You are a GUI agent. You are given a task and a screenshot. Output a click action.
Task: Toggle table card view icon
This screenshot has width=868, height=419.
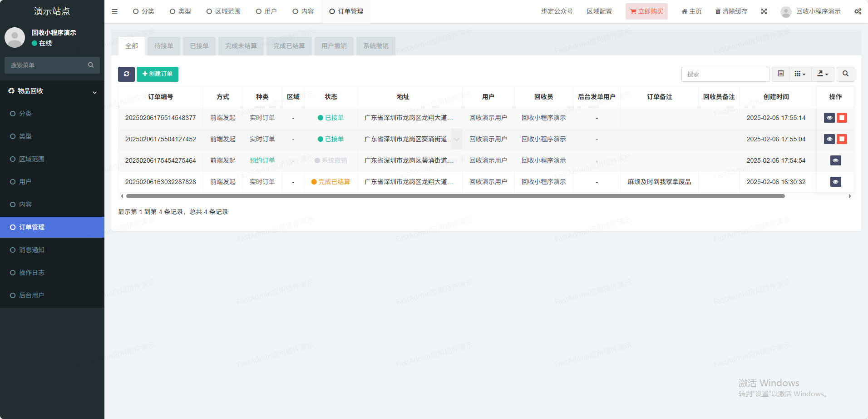[781, 74]
